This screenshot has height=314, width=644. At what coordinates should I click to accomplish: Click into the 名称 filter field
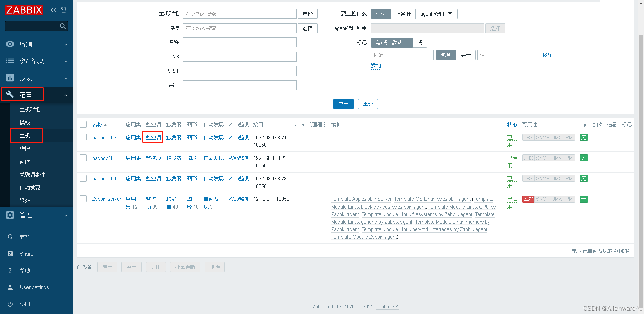point(240,42)
